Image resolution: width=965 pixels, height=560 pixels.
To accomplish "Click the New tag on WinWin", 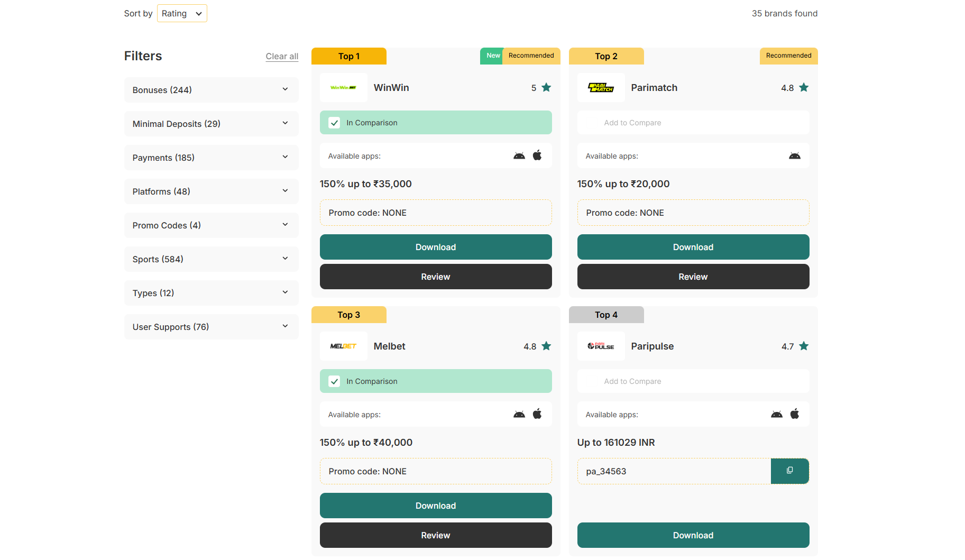I will tap(492, 56).
